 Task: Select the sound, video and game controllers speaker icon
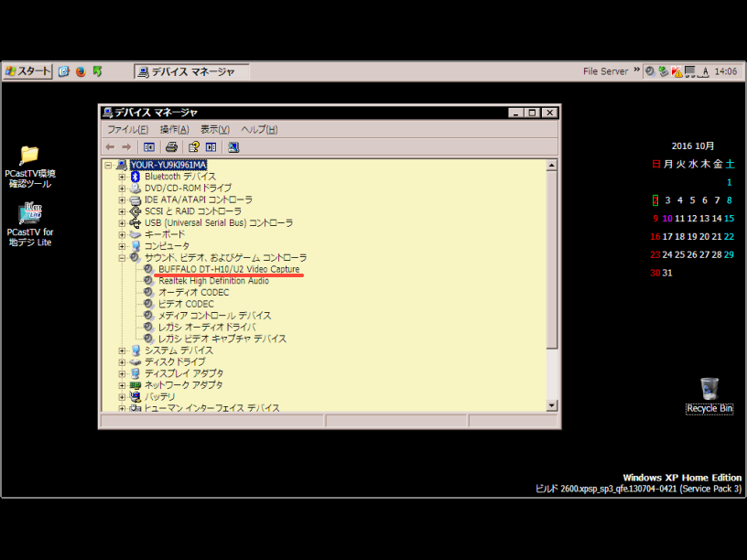135,258
